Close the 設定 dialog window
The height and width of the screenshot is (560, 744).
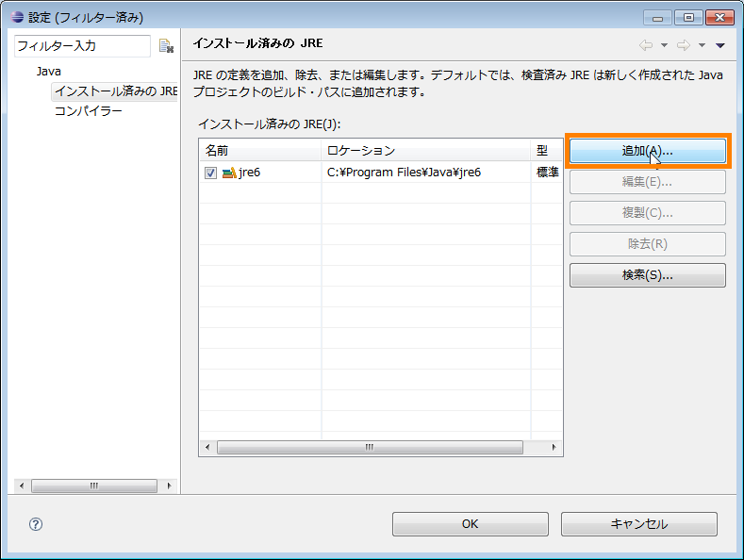pos(719,18)
